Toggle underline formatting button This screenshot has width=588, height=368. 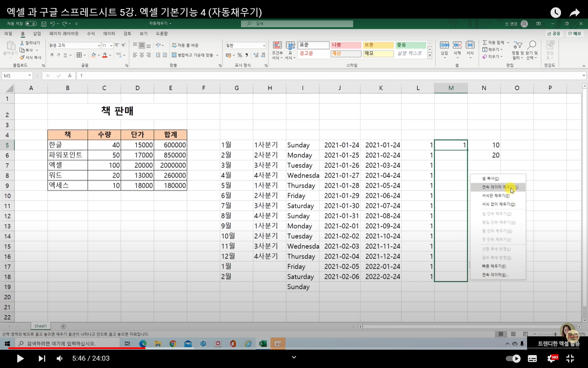(x=65, y=55)
